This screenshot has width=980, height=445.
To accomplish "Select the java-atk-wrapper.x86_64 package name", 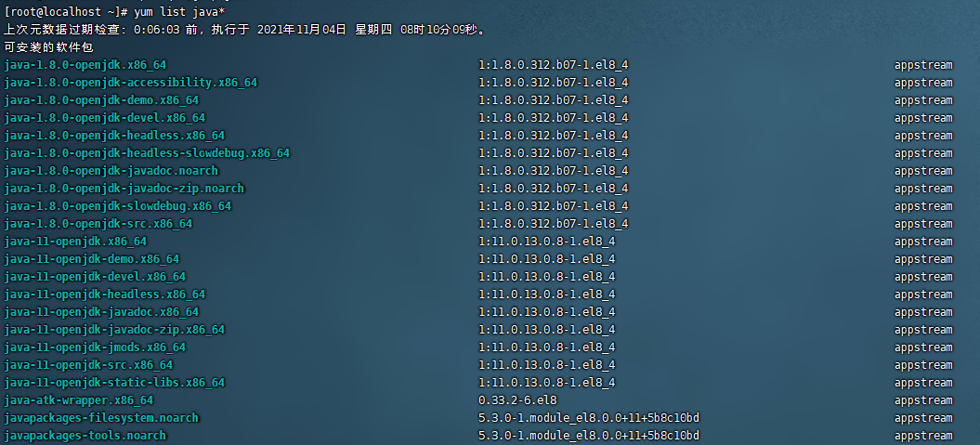I will 79,400.
